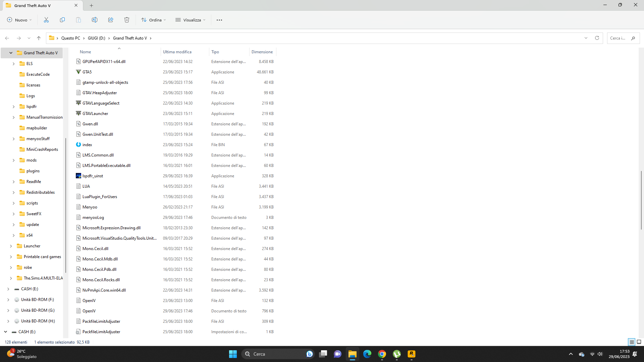Add a new tab with plus button
This screenshot has width=644, height=362.
click(x=92, y=5)
